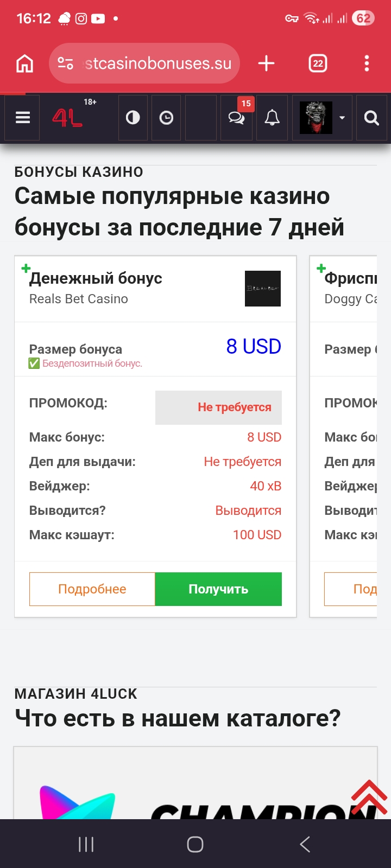Screen dimensions: 391x868
Task: Open Подробнее details for Reals Bet bonus
Action: (92, 589)
